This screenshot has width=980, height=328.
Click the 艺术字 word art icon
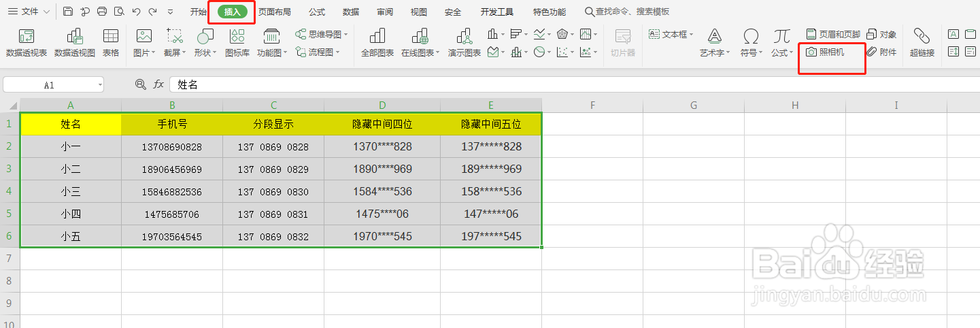click(714, 36)
